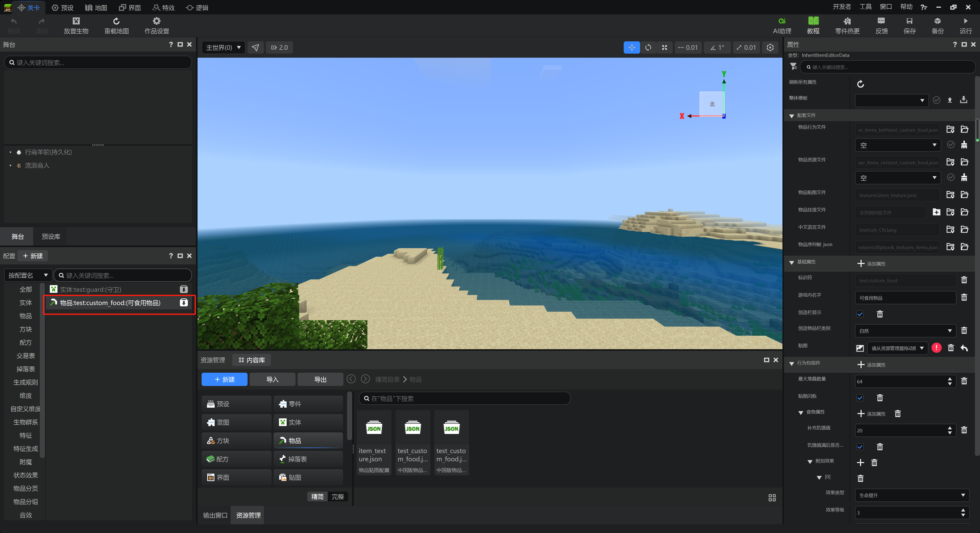The width and height of the screenshot is (980, 533).
Task: Select the move gizmo tool
Action: tap(632, 47)
